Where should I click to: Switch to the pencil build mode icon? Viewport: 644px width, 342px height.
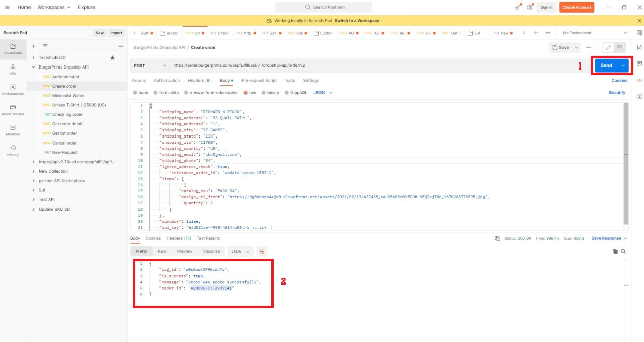(x=608, y=47)
